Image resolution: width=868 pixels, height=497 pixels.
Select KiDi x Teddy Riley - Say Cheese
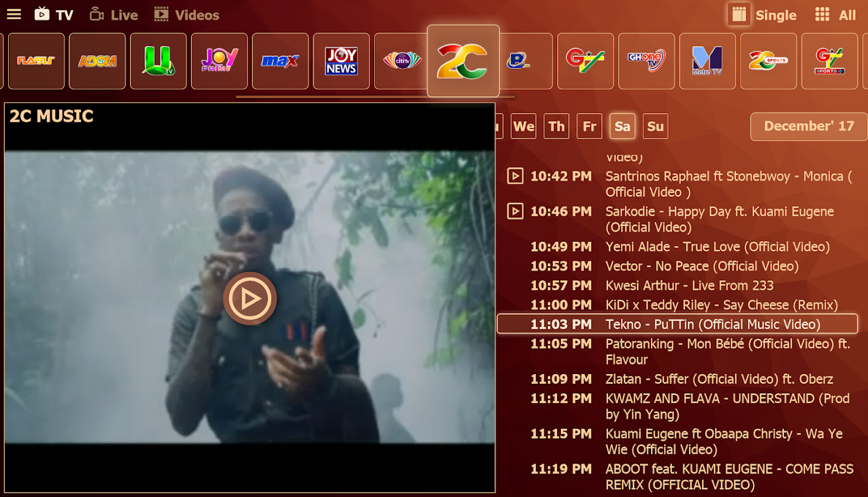pyautogui.click(x=722, y=304)
